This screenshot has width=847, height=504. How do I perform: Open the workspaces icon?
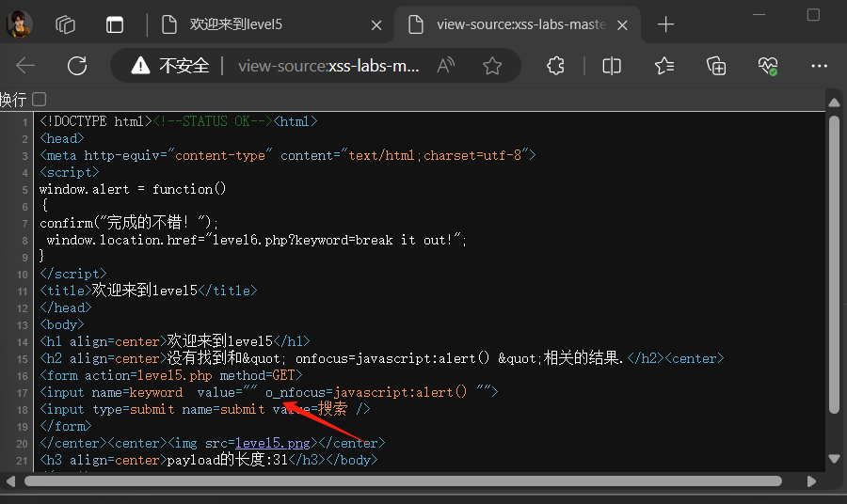65,24
